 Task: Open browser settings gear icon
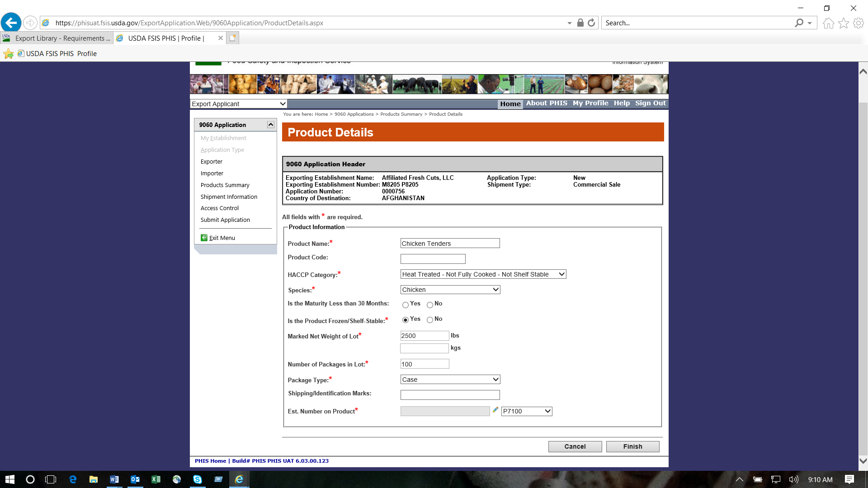[x=859, y=23]
